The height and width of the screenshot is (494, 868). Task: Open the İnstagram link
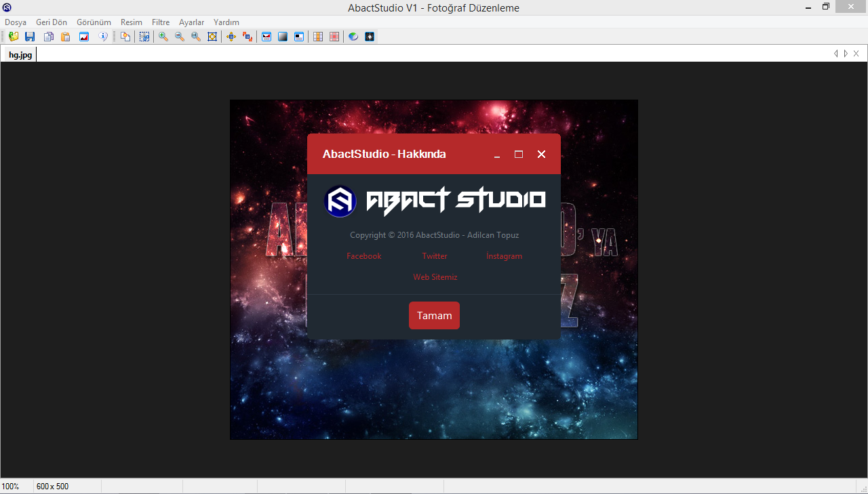click(x=505, y=256)
